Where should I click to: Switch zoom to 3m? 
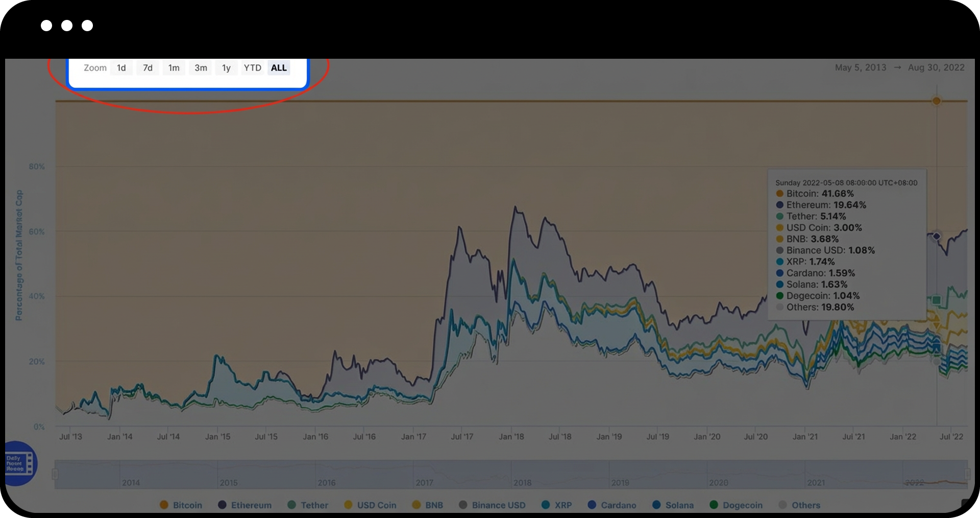(x=201, y=68)
